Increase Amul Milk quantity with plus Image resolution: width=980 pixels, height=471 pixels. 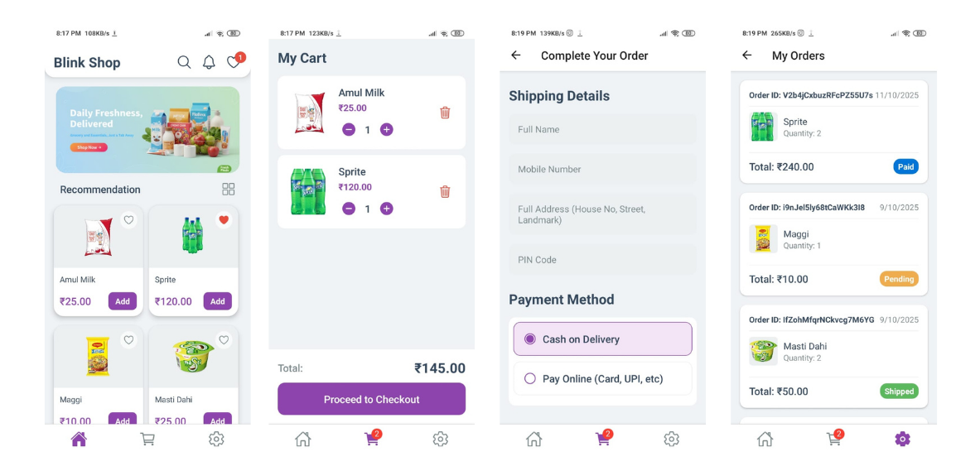pyautogui.click(x=387, y=130)
